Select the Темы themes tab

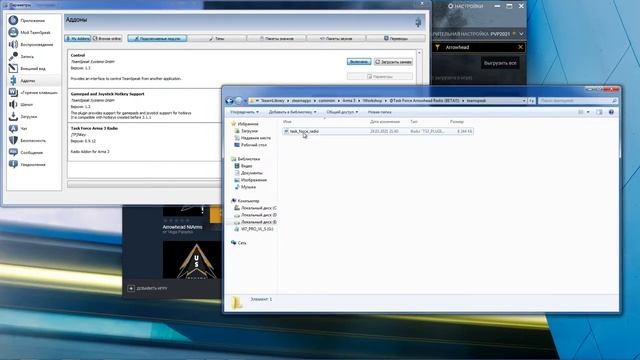(217, 38)
